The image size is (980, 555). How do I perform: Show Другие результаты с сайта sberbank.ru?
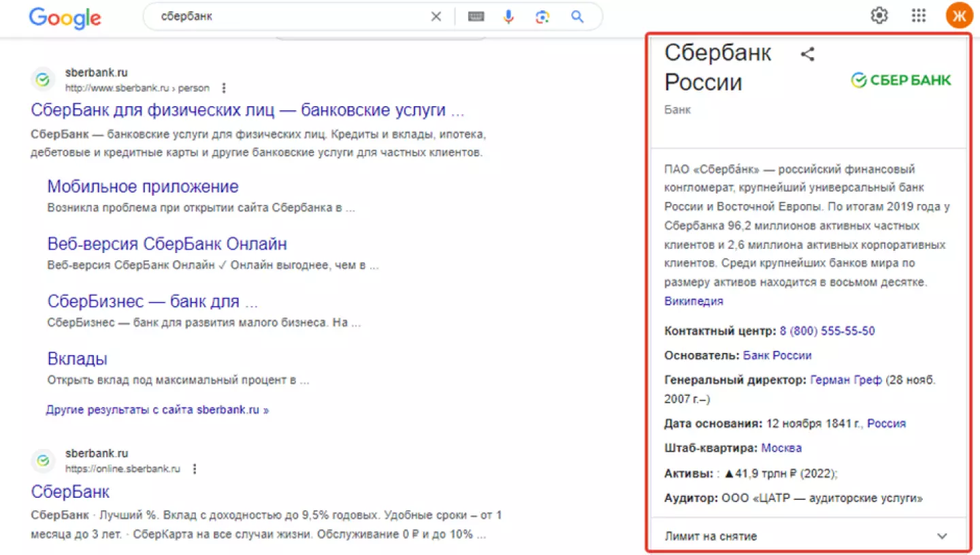[157, 410]
